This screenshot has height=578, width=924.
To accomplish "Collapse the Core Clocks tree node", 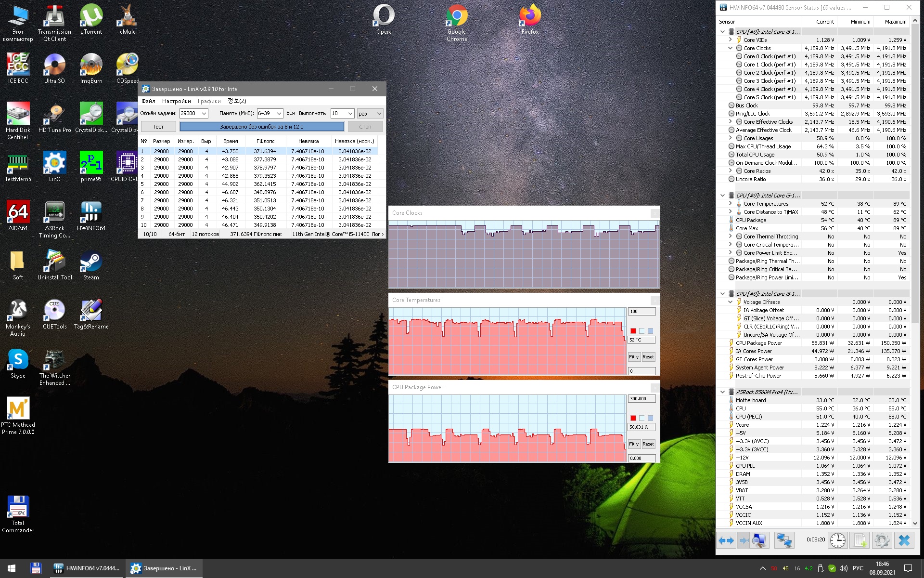I will 730,48.
